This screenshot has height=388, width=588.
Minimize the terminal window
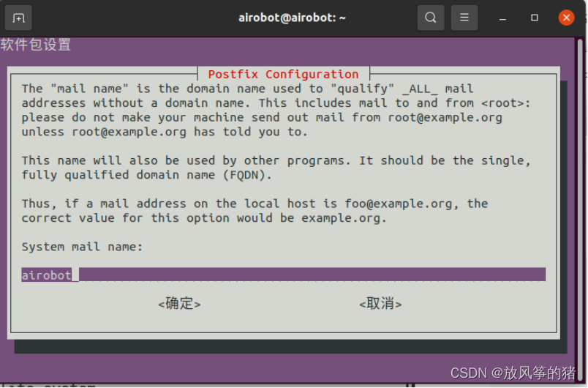point(502,18)
